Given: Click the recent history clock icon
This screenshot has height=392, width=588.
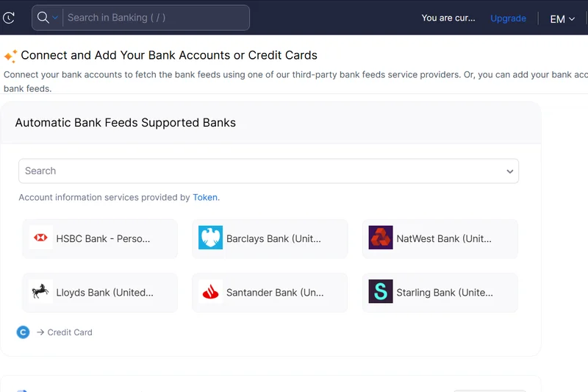Looking at the screenshot, I should coord(9,18).
